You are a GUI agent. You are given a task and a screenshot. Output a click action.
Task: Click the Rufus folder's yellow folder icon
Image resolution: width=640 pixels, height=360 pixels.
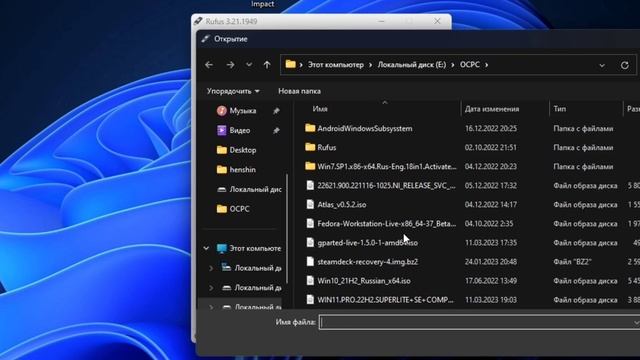tap(310, 147)
